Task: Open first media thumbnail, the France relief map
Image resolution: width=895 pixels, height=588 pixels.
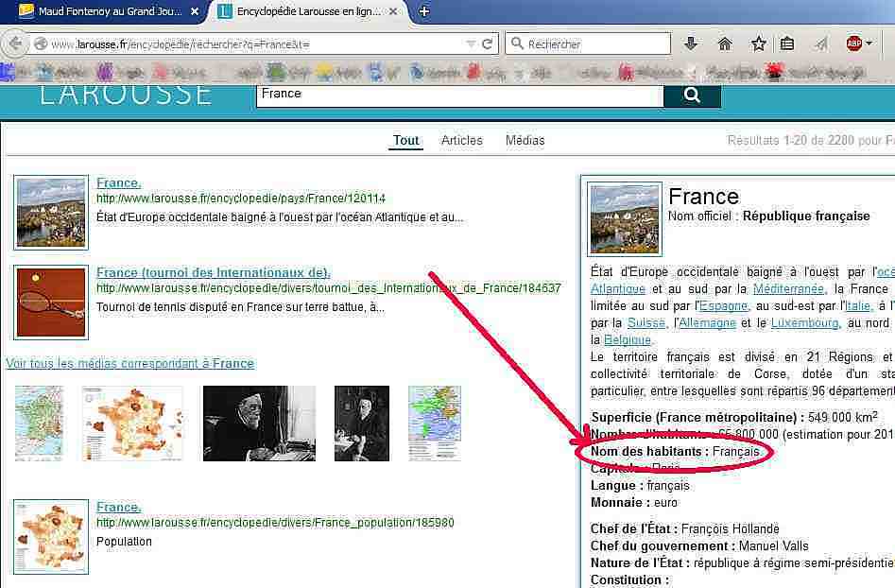Action: tap(40, 423)
